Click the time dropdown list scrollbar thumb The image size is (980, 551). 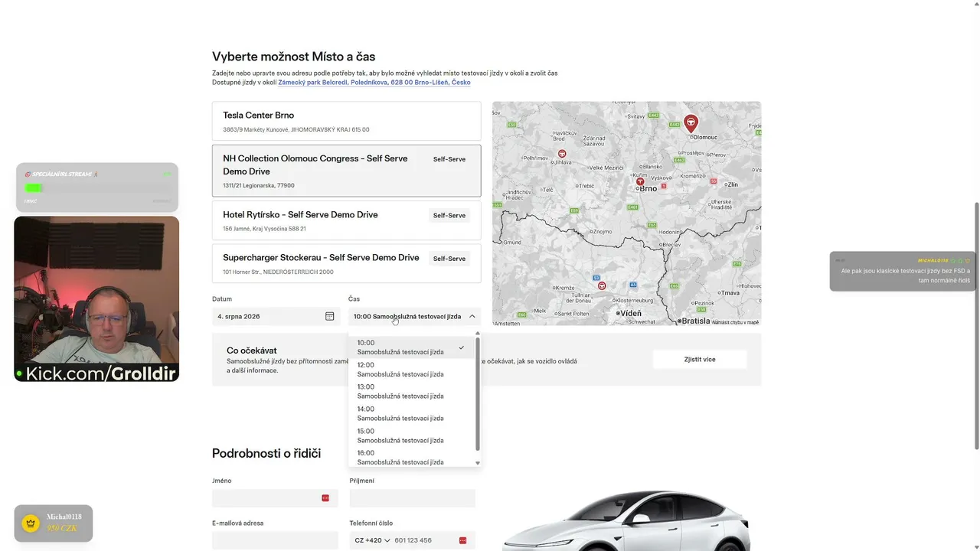tap(478, 393)
